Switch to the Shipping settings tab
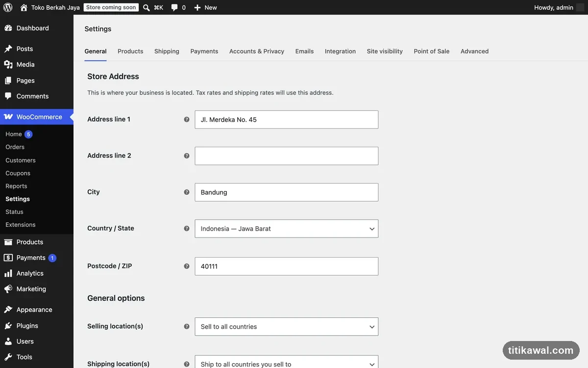Screen dimensions: 588x368 point(167,51)
